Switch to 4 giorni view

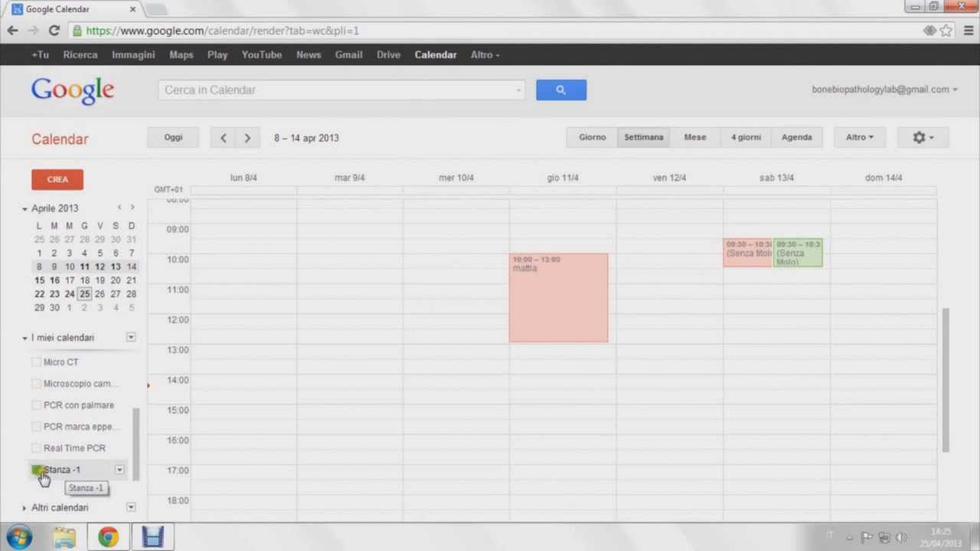point(746,138)
